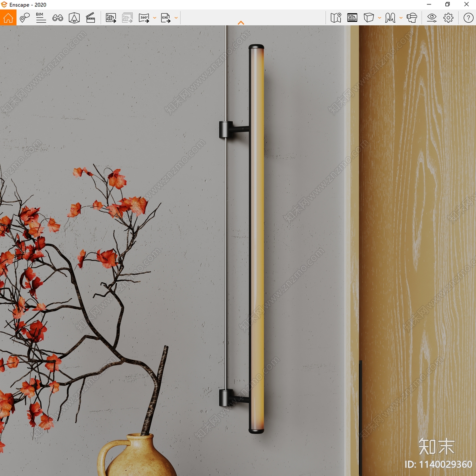Click the screenshot export icon
476x476 pixels.
(x=111, y=18)
